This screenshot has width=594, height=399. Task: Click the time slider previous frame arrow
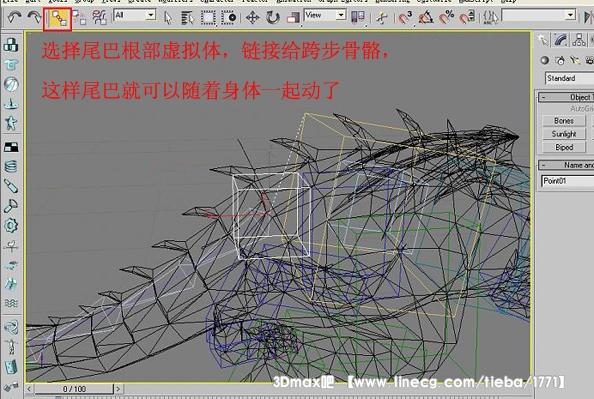pos(30,389)
